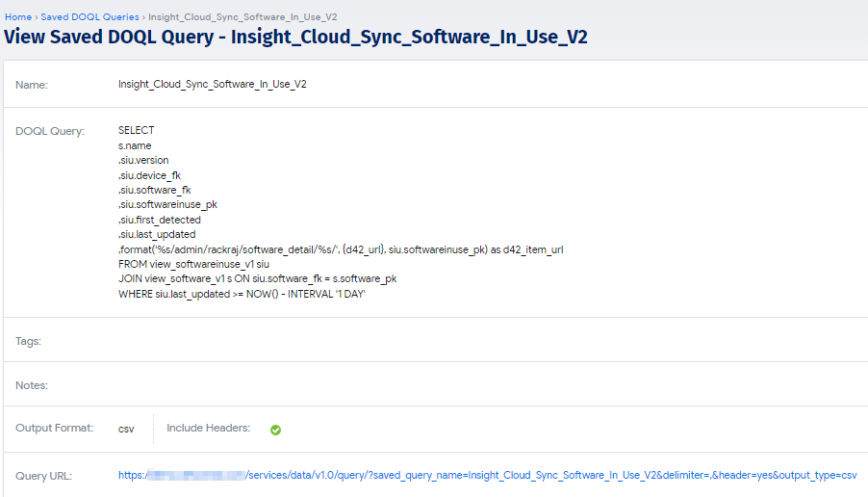
Task: Click the Include Headers label
Action: tap(208, 428)
